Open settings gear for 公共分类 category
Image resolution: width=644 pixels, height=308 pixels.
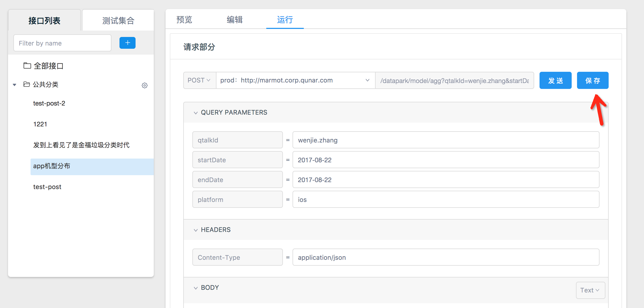[145, 85]
